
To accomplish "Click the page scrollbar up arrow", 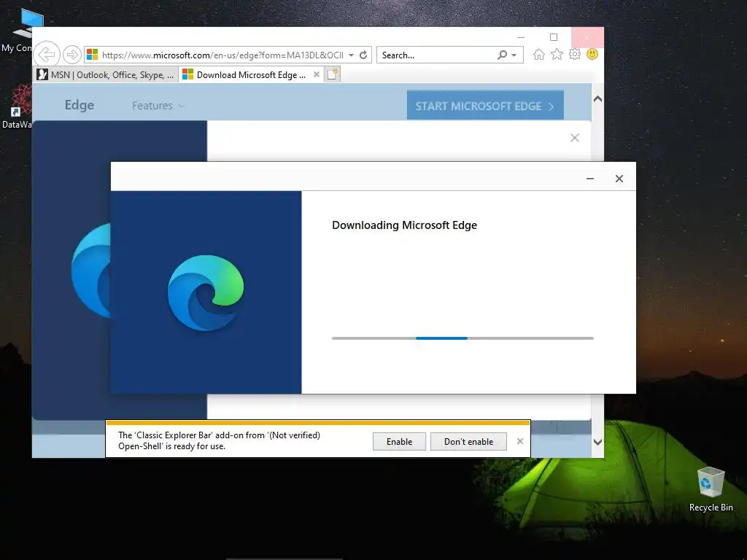I will click(597, 99).
